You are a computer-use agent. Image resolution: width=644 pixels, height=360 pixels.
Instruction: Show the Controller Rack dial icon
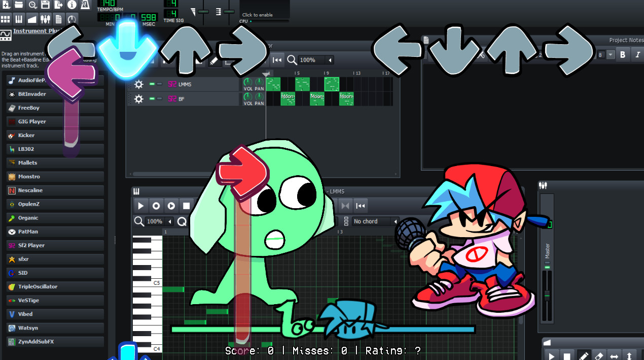click(71, 19)
